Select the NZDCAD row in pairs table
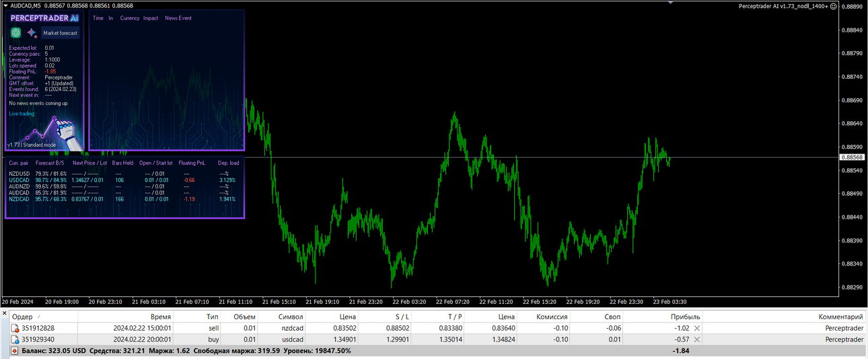Screen dimensions: 868x359 [x=124, y=199]
